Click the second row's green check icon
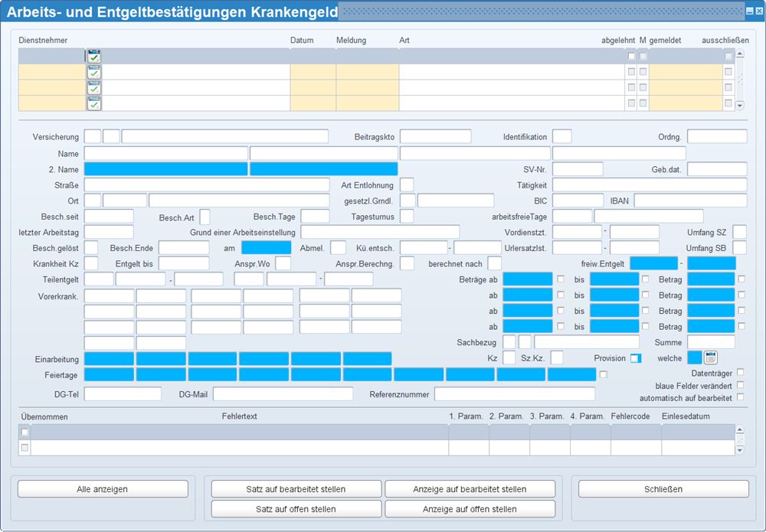 coord(93,72)
